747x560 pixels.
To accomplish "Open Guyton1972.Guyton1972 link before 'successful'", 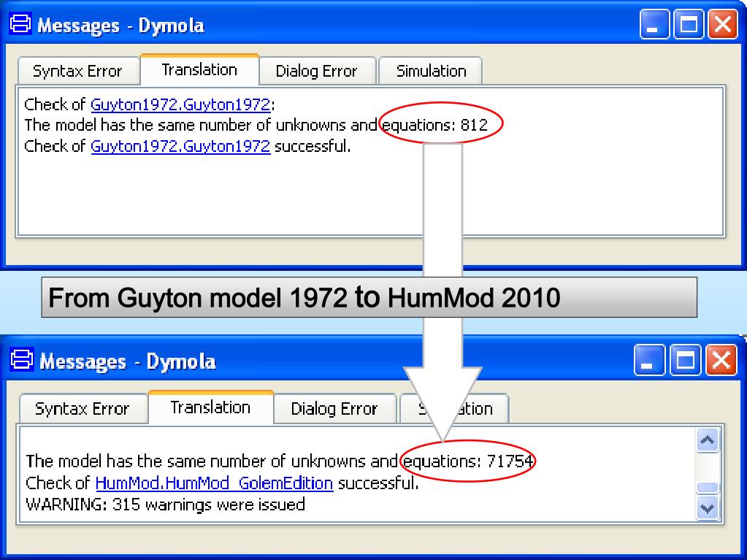I will (180, 146).
